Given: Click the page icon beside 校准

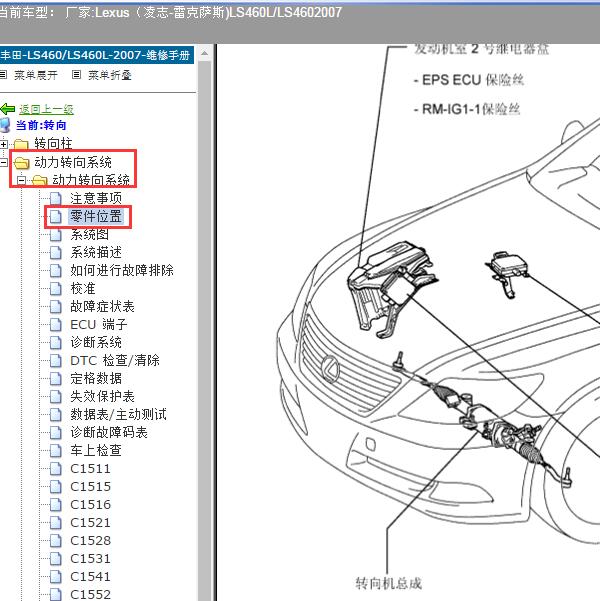Looking at the screenshot, I should point(56,289).
